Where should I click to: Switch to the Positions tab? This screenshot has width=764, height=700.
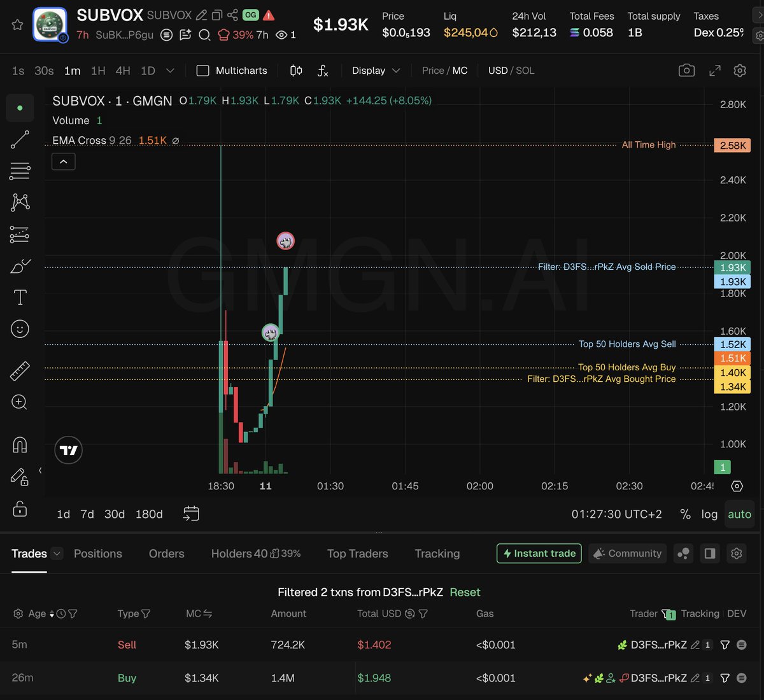(97, 554)
